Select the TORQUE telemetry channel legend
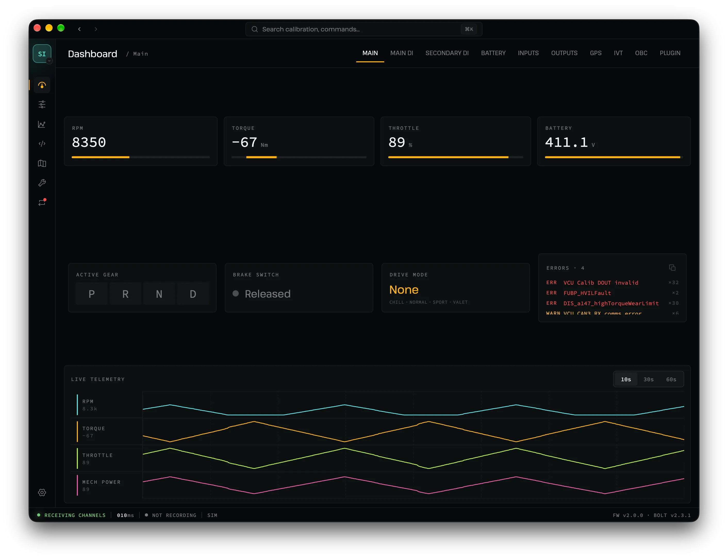Image resolution: width=728 pixels, height=560 pixels. (107, 432)
